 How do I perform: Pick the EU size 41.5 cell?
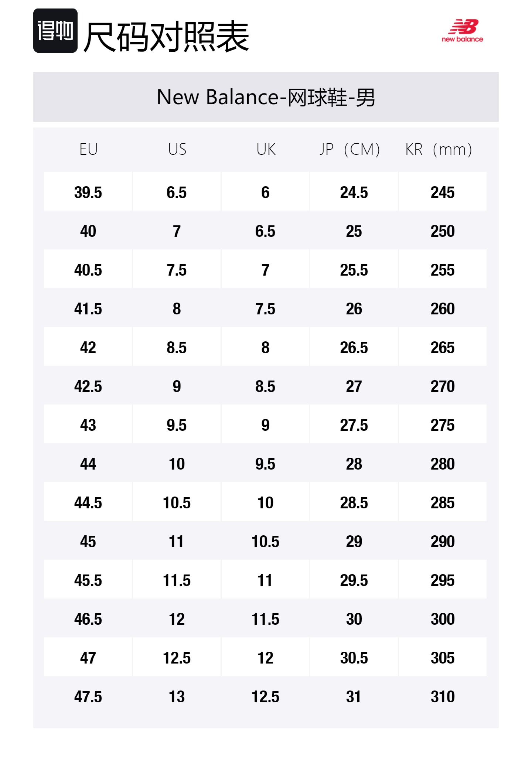pos(88,309)
